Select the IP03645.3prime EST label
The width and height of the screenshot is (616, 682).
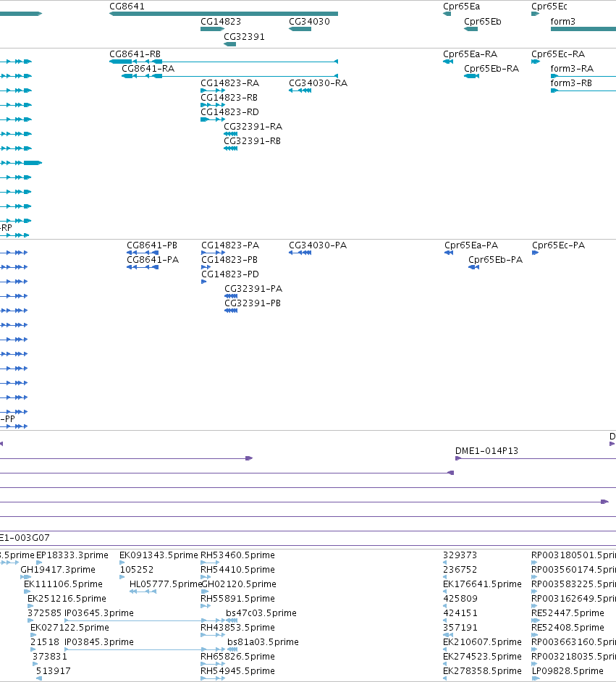pos(98,613)
